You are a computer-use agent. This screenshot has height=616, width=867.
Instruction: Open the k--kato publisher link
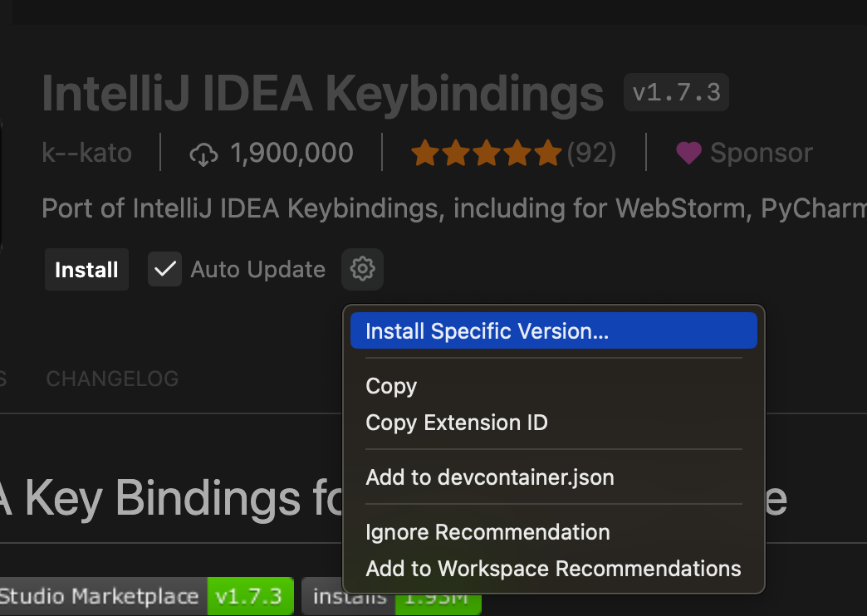(86, 153)
